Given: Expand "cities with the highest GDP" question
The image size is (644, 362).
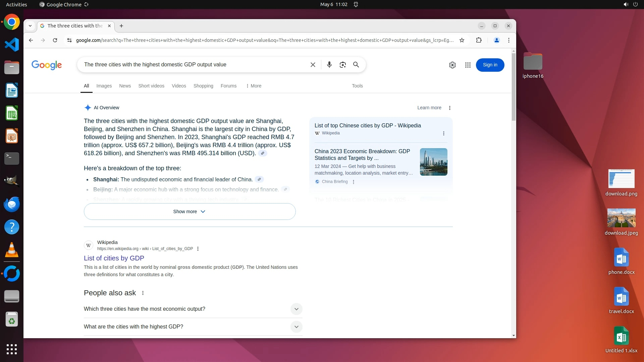Looking at the screenshot, I should tap(296, 327).
